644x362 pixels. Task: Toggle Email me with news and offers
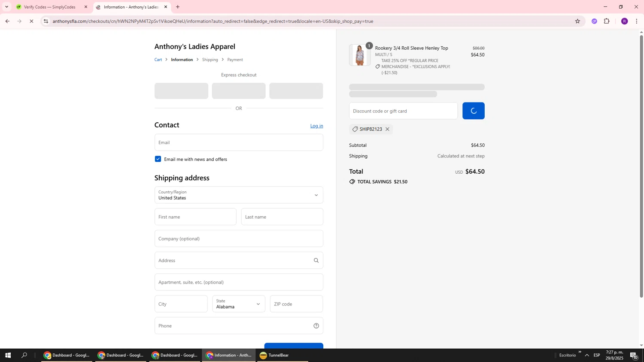tap(158, 159)
